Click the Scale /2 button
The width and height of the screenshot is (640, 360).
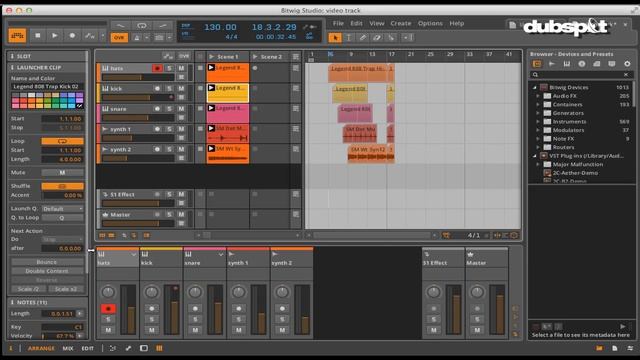tap(28, 289)
